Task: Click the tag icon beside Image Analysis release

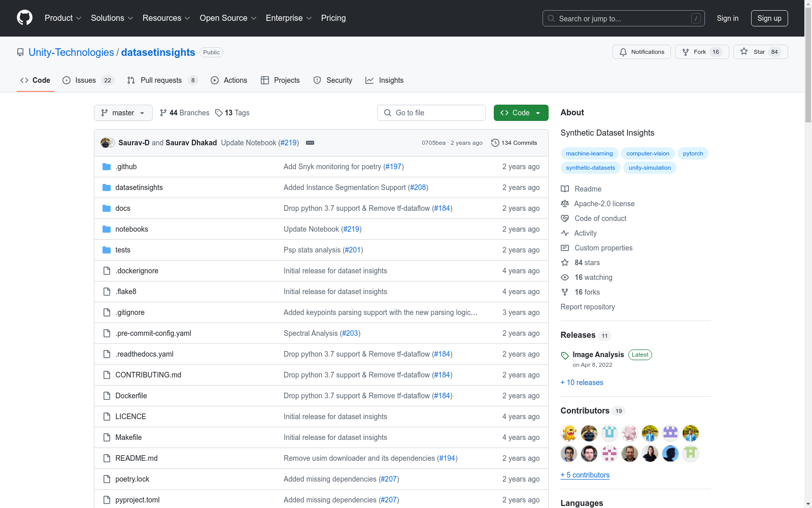Action: pyautogui.click(x=565, y=356)
